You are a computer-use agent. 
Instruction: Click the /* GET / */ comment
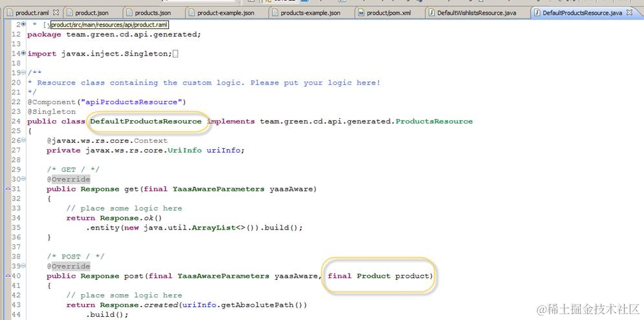click(x=73, y=169)
